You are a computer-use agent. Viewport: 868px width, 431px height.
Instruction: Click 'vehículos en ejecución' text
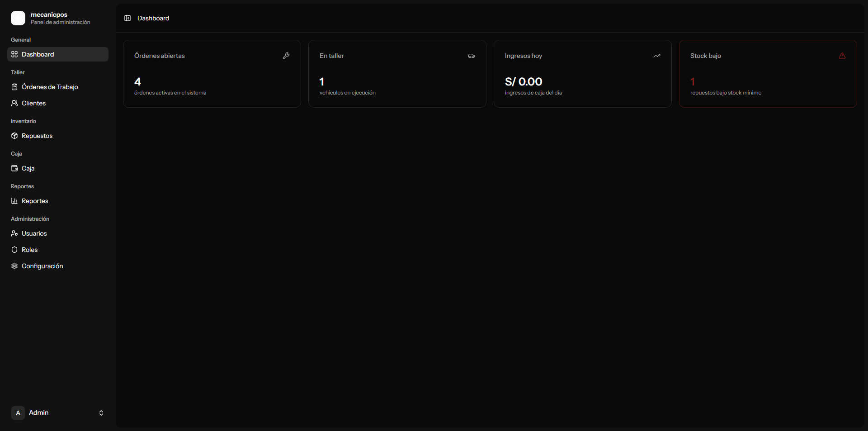click(348, 93)
